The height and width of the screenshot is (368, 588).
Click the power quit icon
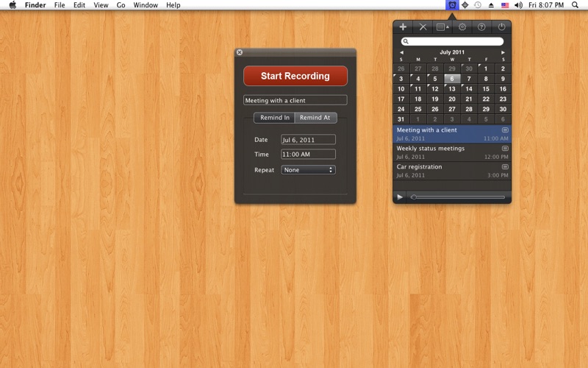(501, 27)
